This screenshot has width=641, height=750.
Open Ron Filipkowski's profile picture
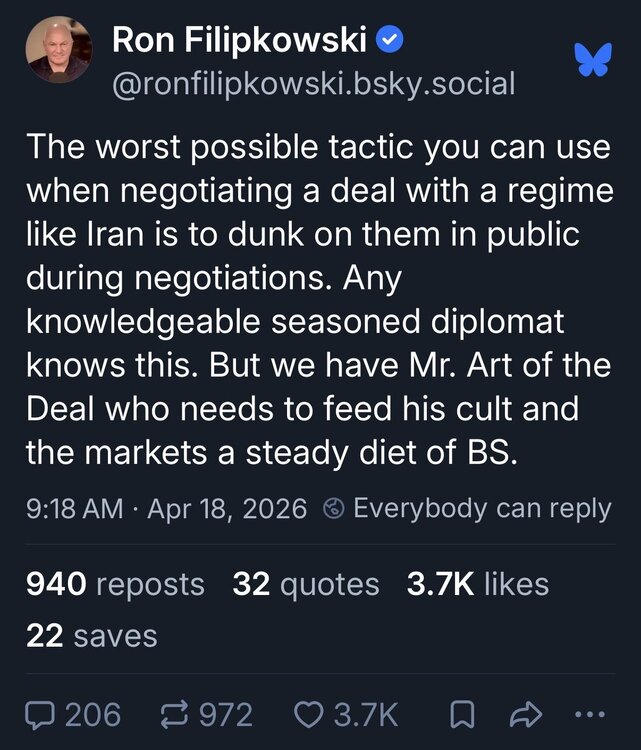(x=59, y=55)
